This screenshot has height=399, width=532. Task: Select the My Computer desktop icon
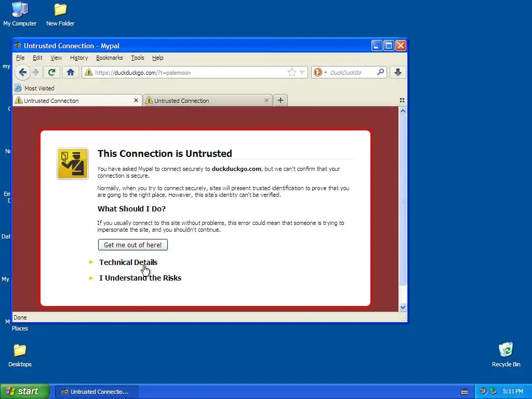click(x=20, y=15)
